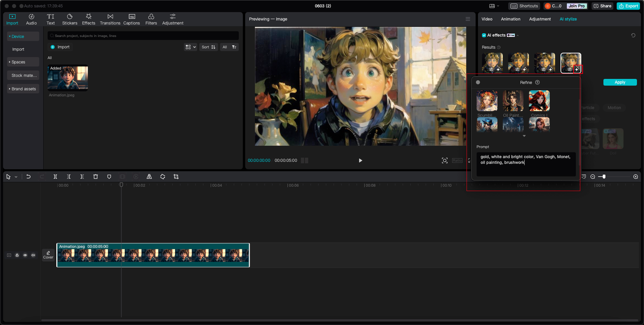
Task: Adjust the timeline zoom slider
Action: tap(604, 177)
